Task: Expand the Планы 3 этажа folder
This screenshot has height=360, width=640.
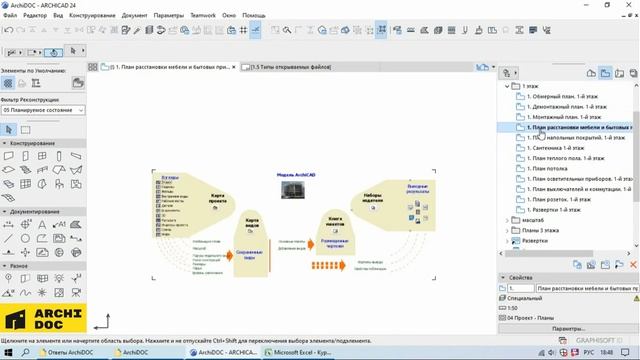Action: pos(507,230)
